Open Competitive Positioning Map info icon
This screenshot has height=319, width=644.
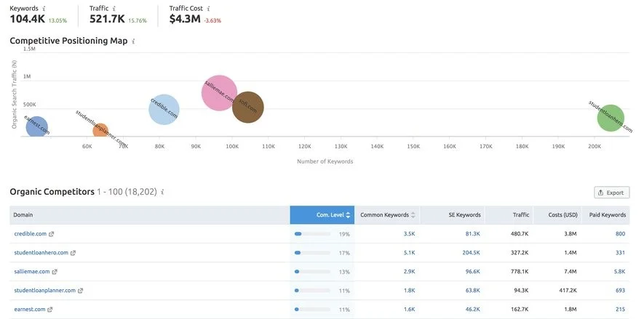[133, 41]
